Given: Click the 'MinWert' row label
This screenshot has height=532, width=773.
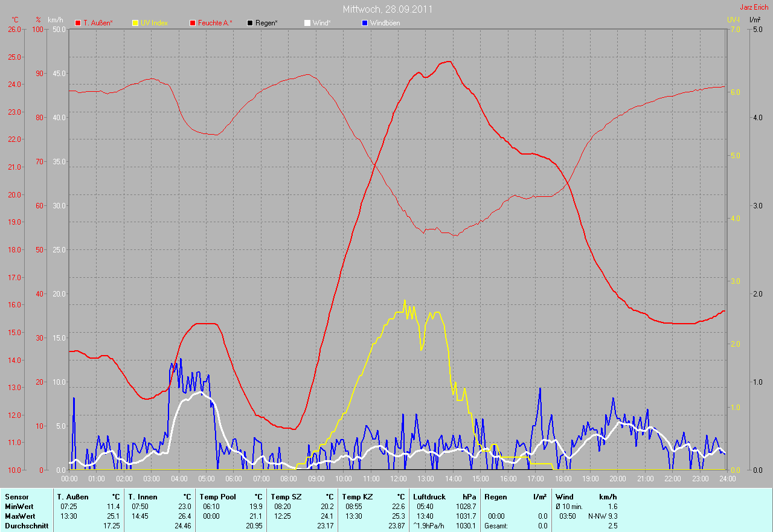Looking at the screenshot, I should (19, 506).
